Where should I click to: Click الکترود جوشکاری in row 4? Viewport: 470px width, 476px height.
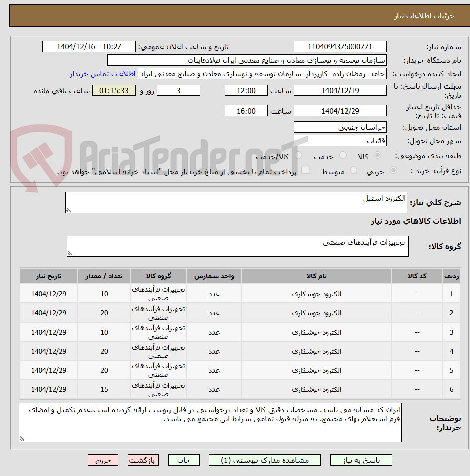[x=316, y=351]
